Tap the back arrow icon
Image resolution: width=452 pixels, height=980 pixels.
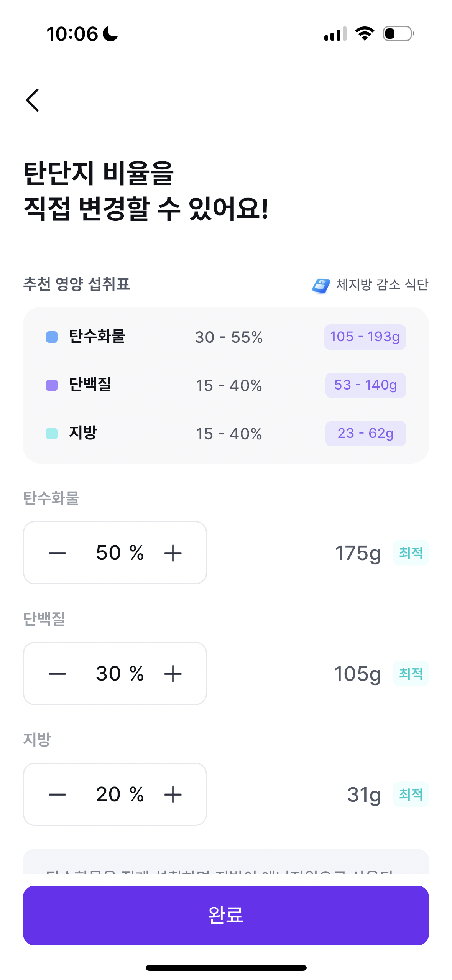coord(33,100)
